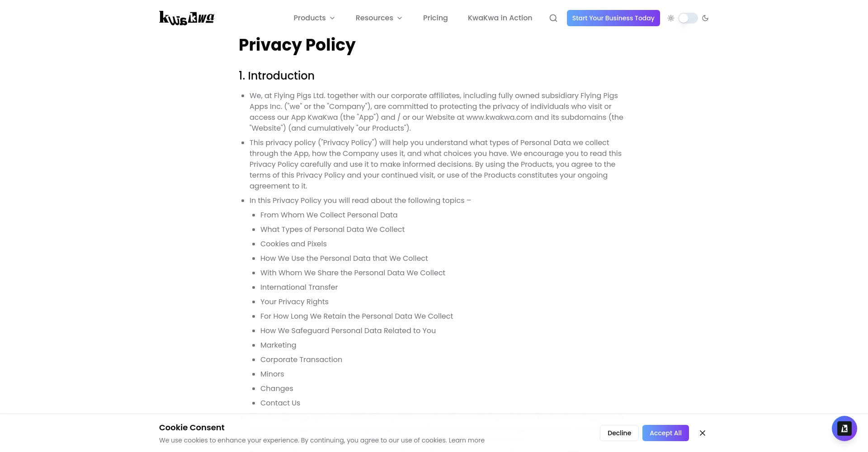Open the cookie Learn more link
The image size is (868, 452).
pos(467,440)
